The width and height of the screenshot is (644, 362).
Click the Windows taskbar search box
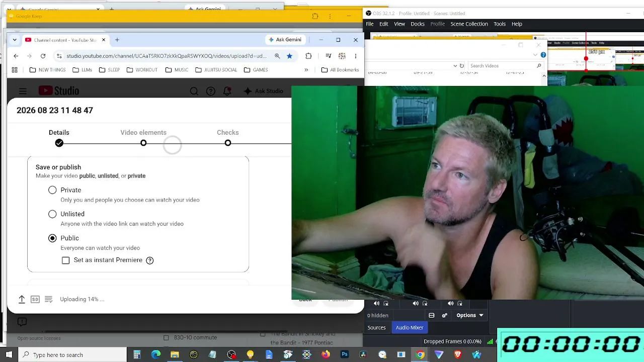pyautogui.click(x=73, y=355)
